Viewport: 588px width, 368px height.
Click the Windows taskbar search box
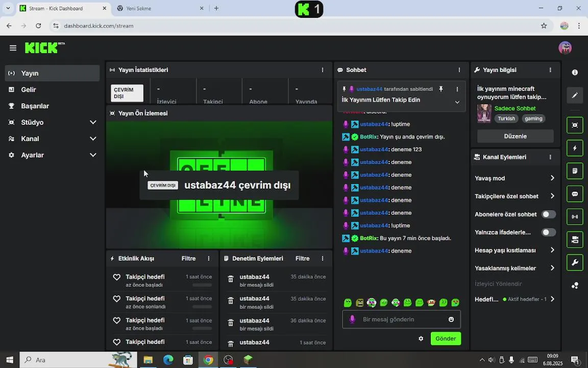coord(78,360)
